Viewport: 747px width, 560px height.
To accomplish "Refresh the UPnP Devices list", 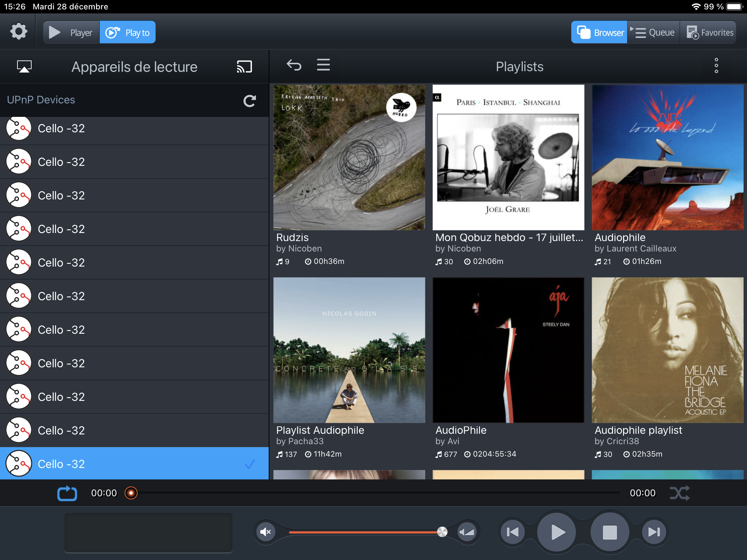I will point(250,101).
